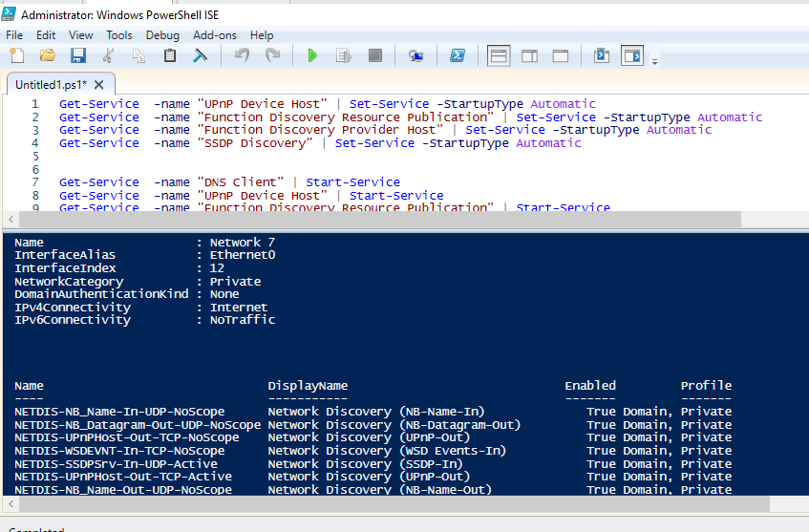Click NETDIS-WSDEVNT-In-TCP-NoScope rule name
Image resolution: width=809 pixels, height=532 pixels.
coord(119,451)
